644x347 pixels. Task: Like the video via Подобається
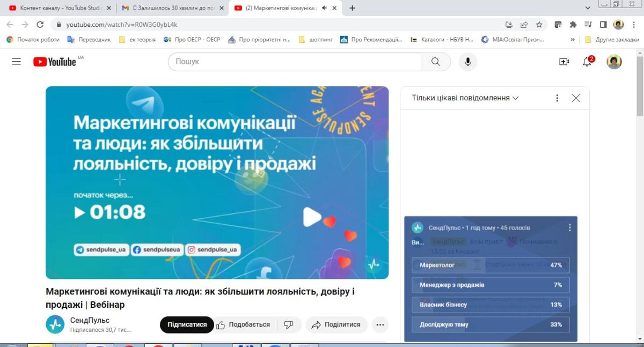click(243, 324)
